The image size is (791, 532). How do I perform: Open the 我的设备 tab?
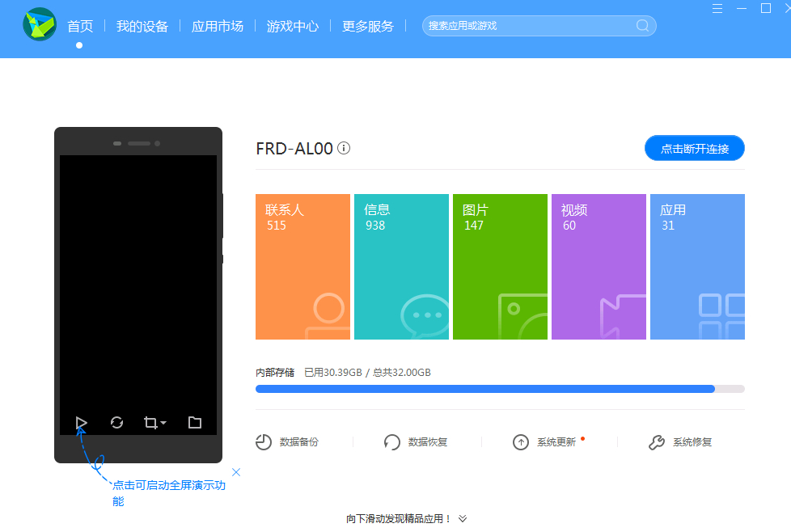click(x=142, y=26)
